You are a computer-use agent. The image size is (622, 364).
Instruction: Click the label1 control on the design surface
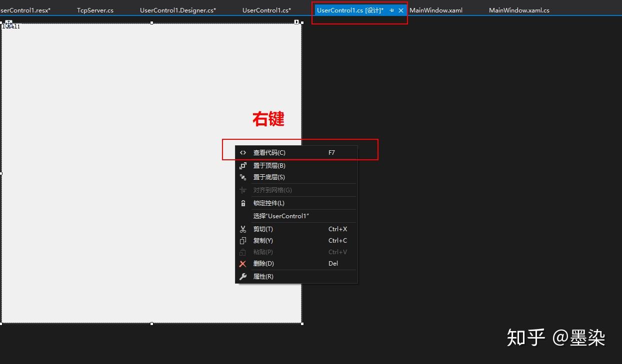(11, 25)
